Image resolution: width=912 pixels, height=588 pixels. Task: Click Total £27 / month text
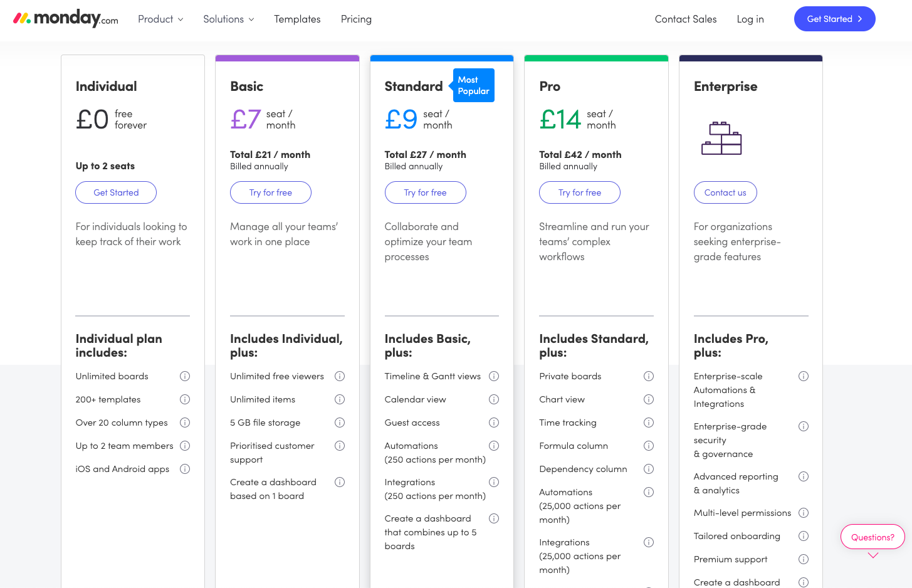[x=426, y=155]
